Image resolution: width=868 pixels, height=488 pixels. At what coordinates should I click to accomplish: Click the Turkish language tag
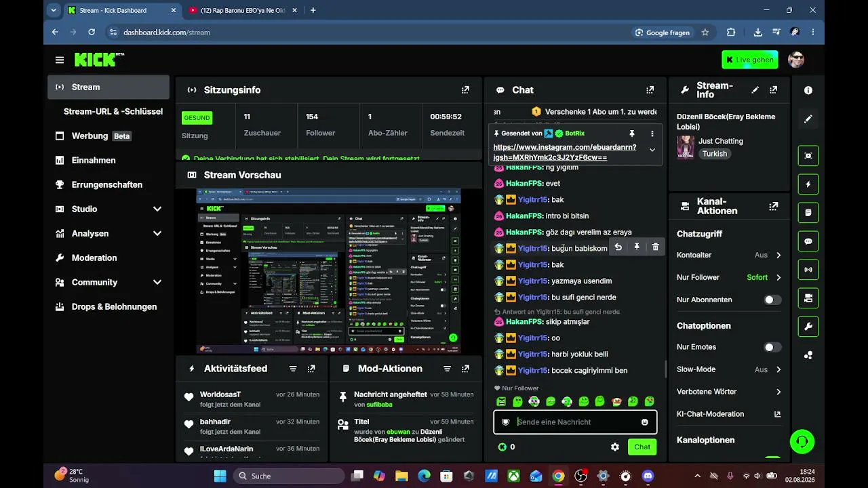click(715, 154)
